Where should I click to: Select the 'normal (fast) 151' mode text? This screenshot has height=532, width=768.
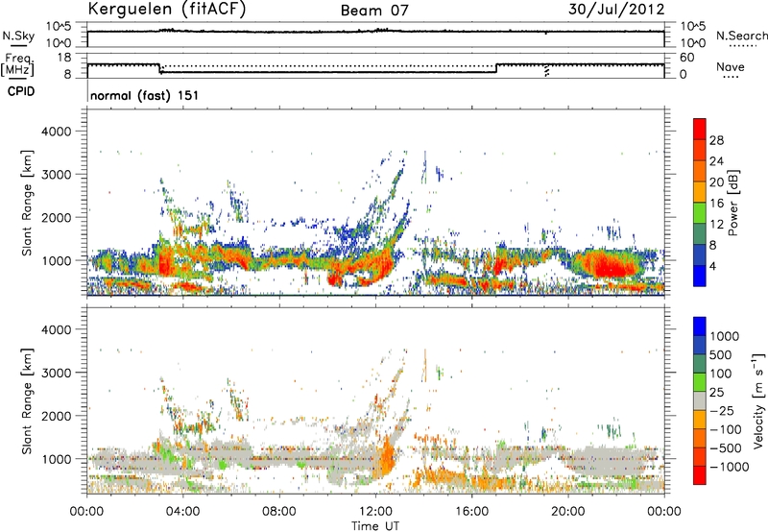tap(145, 95)
